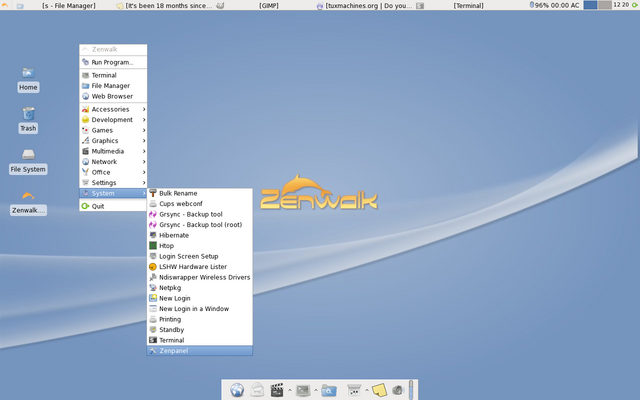The width and height of the screenshot is (640, 400).
Task: Select the second grey workspace in pager
Action: tap(605, 5)
